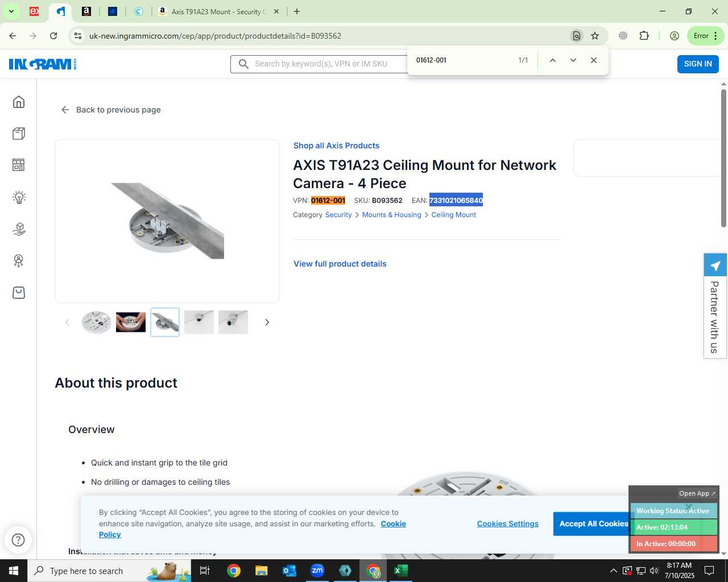Click the page vertical scrollbar

point(723,158)
